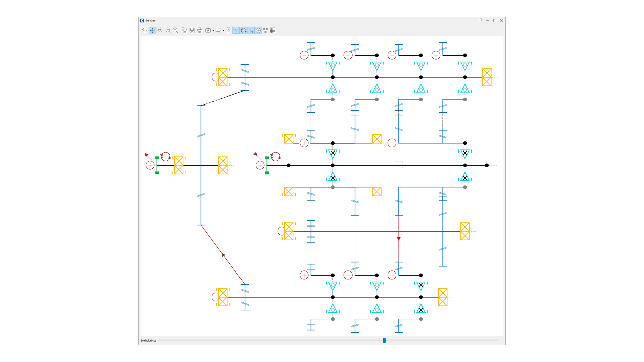This screenshot has width=644, height=362.
Task: Click the tile arrangement squares icon
Action: (x=266, y=31)
